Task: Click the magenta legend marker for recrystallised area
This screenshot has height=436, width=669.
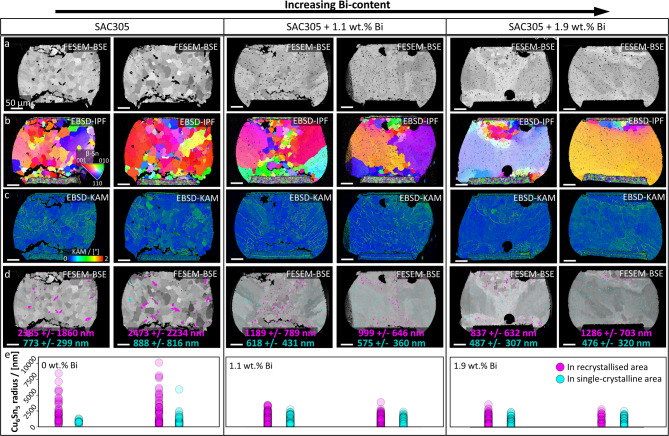Action: (560, 367)
